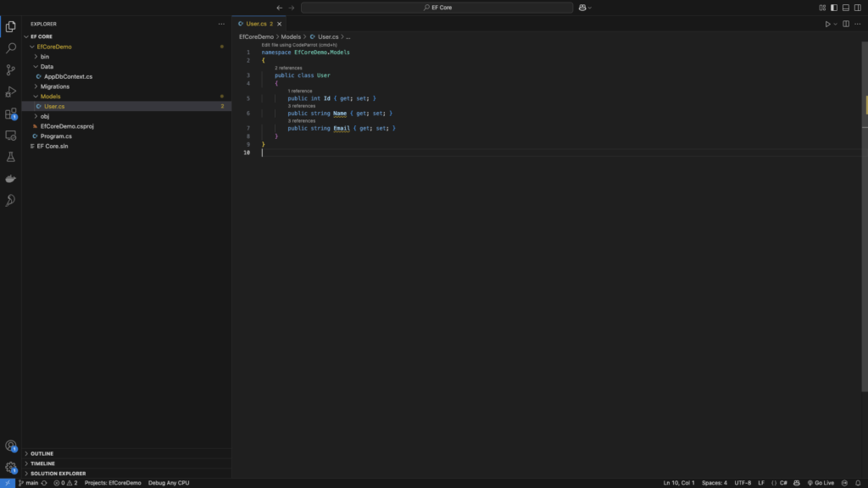868x488 pixels.
Task: Synchronize changes in the status bar
Action: pyautogui.click(x=44, y=483)
